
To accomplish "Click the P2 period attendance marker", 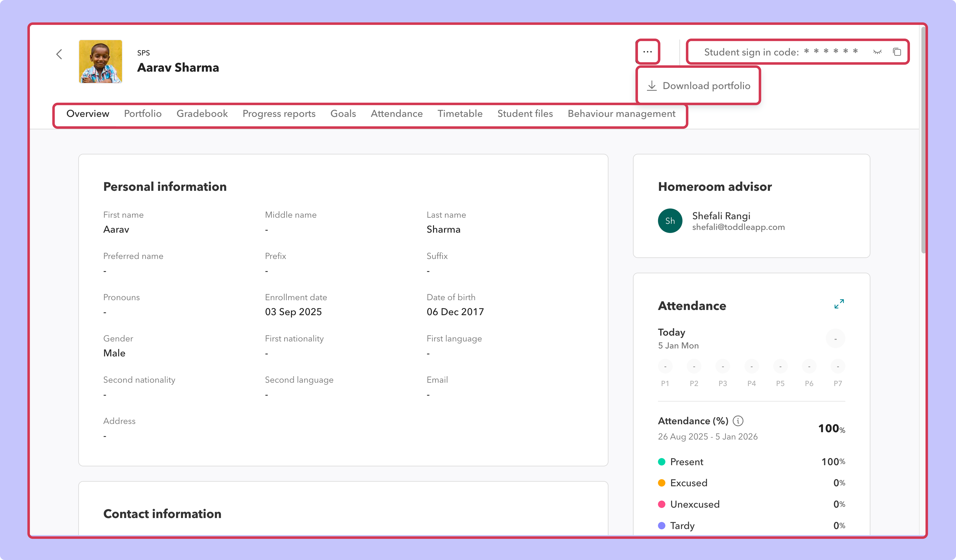I will tap(694, 366).
